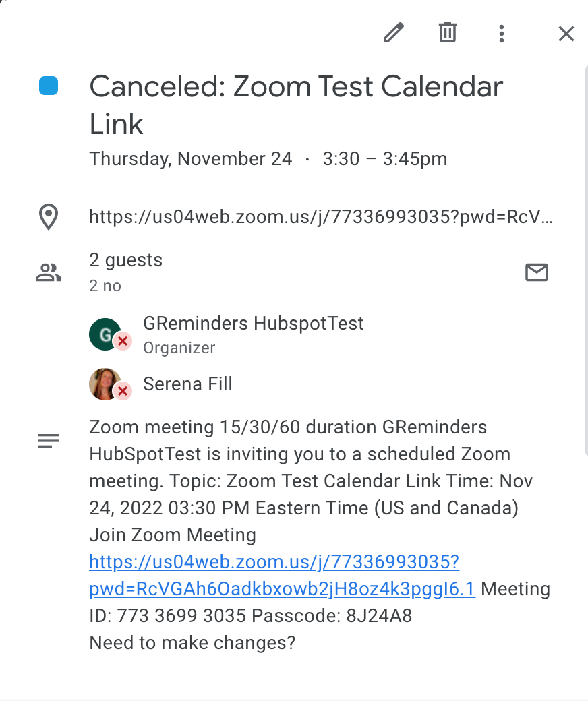This screenshot has height=701, width=588.
Task: Select Serena Fill's profile picture
Action: tap(105, 383)
